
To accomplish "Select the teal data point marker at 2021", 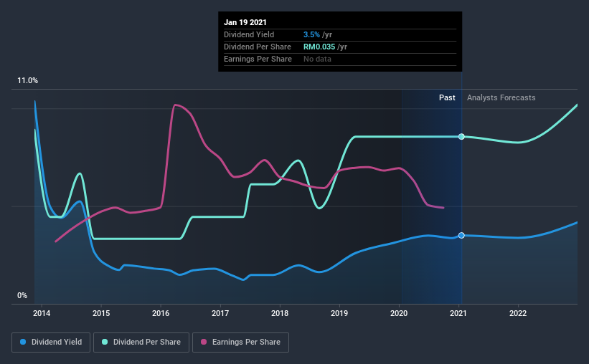I will [x=461, y=137].
